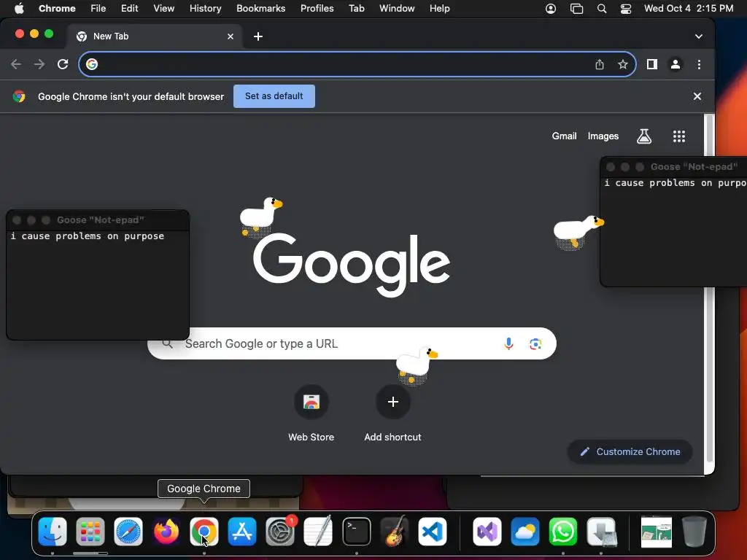Search by image with Lens icon
Viewport: 747px width, 560px height.
click(535, 344)
